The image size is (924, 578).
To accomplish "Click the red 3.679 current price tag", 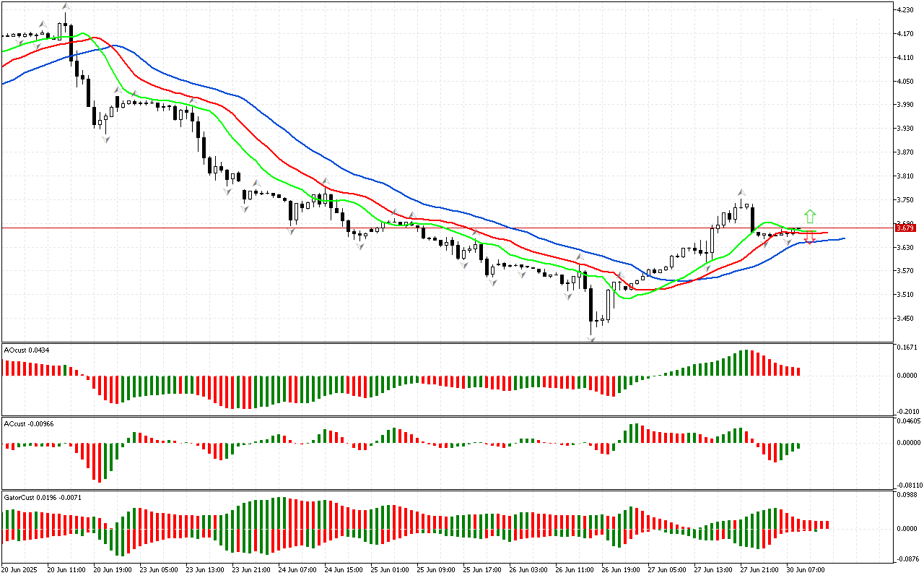I will 905,228.
